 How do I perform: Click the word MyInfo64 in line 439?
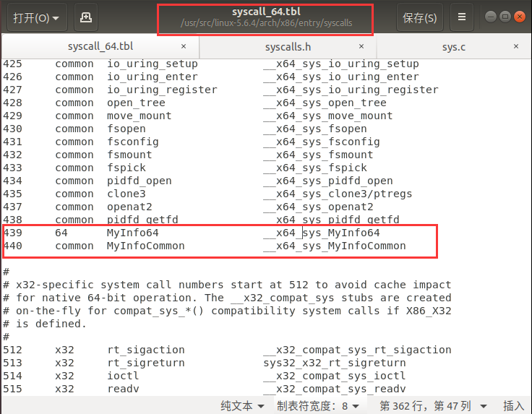133,233
